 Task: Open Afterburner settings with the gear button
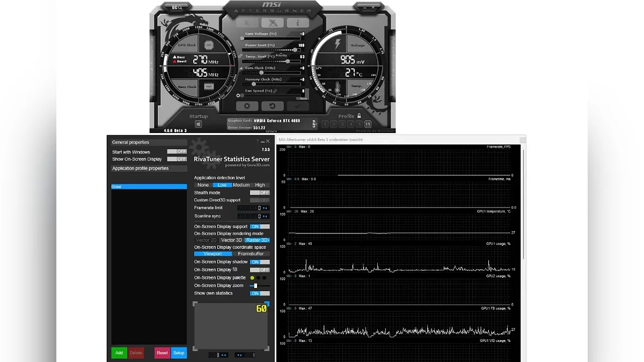[247, 106]
